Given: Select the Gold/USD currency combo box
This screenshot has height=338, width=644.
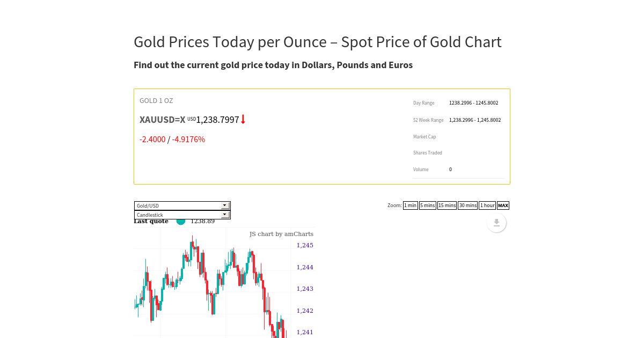Looking at the screenshot, I should coord(182,205).
